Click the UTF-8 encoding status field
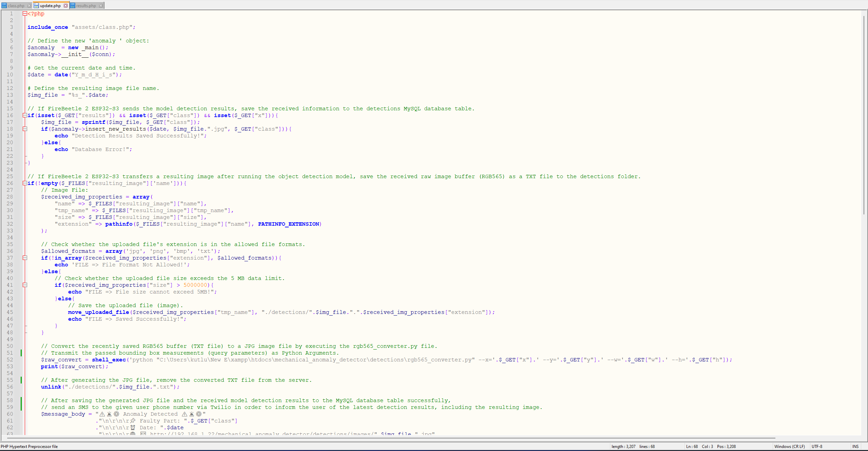Image resolution: width=868 pixels, height=451 pixels. (x=817, y=447)
